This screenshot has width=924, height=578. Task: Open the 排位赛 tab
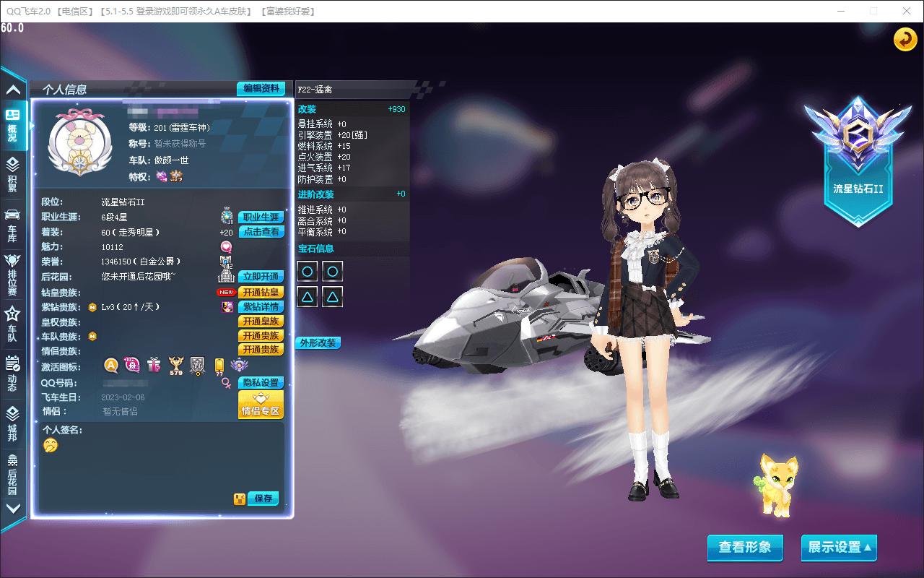click(13, 275)
